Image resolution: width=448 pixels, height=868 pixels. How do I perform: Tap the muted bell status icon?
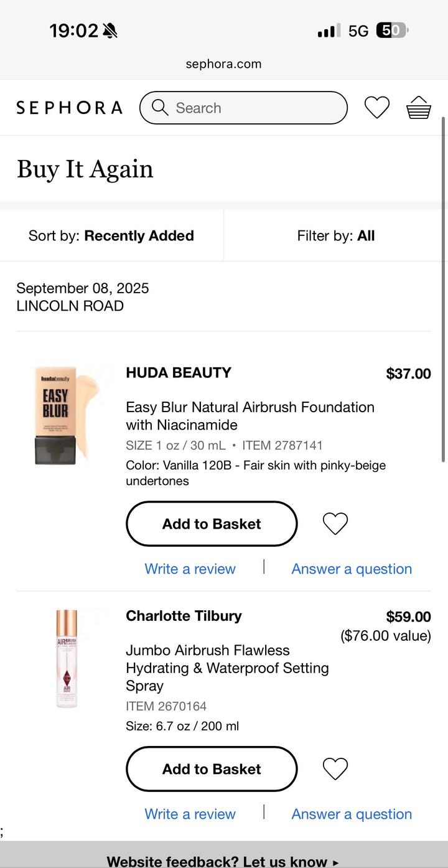110,31
